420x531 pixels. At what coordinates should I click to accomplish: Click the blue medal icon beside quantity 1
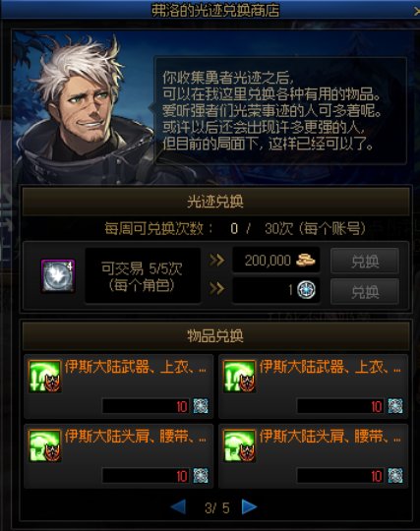tap(306, 290)
